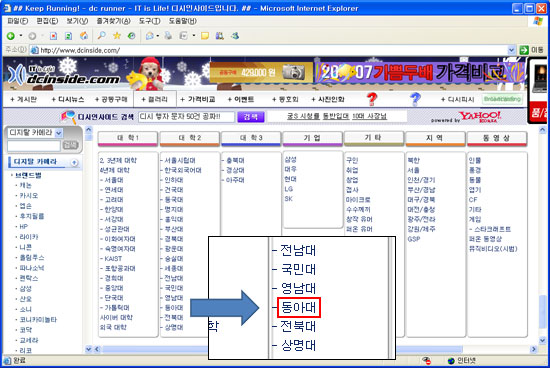Open the LG gallery link

click(289, 189)
